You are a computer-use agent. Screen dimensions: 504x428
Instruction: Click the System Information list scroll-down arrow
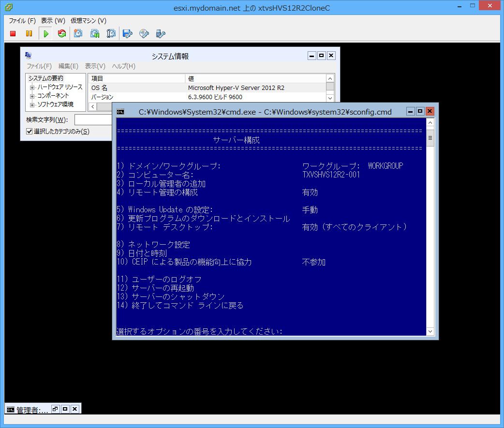tap(330, 98)
